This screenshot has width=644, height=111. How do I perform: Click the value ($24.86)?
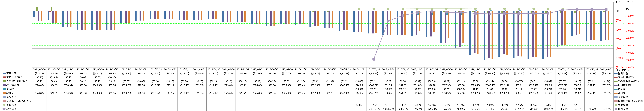[x=126, y=73]
